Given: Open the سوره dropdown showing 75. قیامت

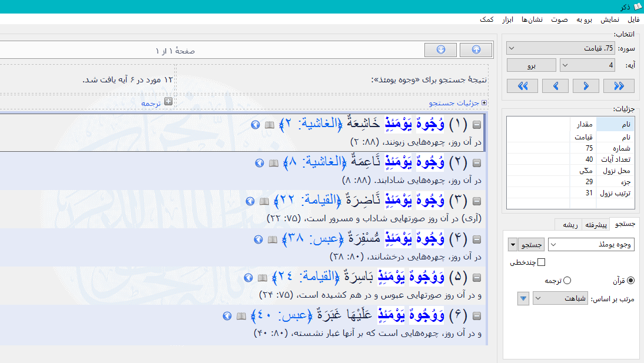Looking at the screenshot, I should pos(560,48).
